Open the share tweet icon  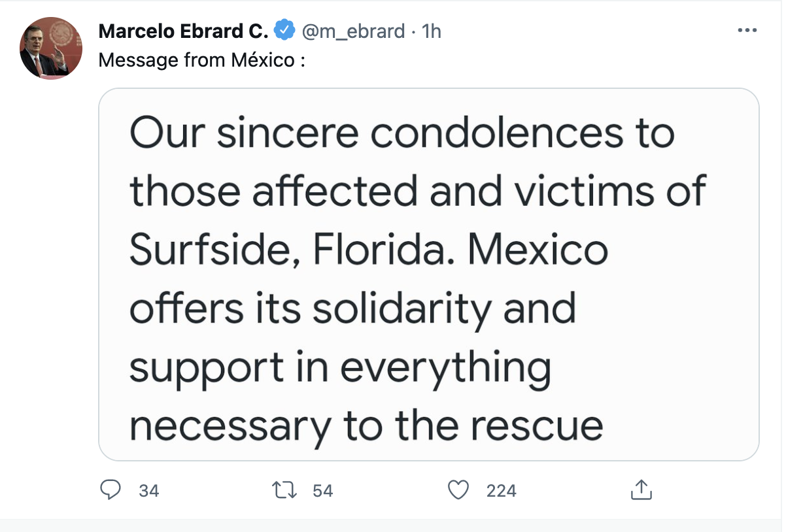tap(640, 490)
